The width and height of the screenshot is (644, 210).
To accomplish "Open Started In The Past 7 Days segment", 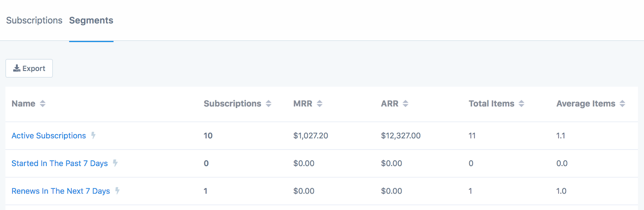I will pyautogui.click(x=60, y=163).
